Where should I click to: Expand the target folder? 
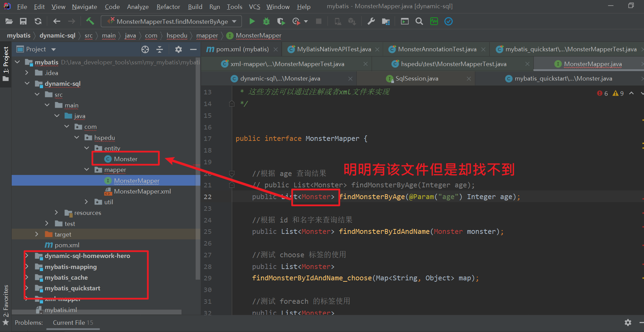click(x=37, y=234)
